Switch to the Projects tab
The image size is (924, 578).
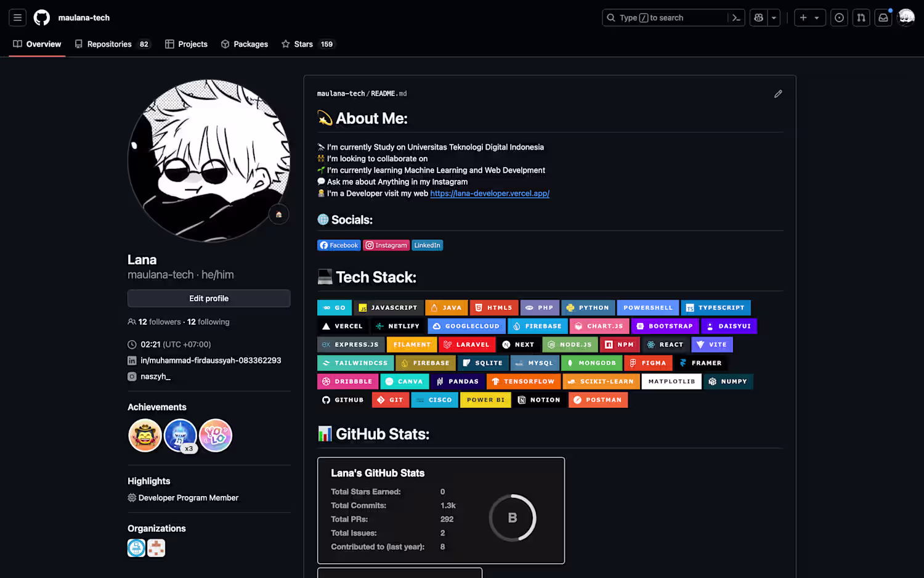(x=186, y=44)
